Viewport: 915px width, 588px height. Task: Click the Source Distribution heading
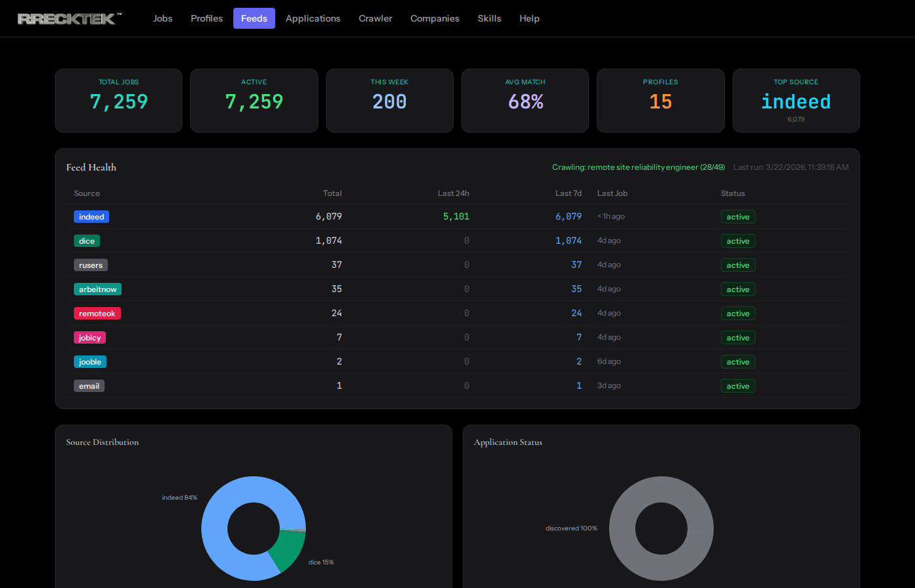[103, 442]
